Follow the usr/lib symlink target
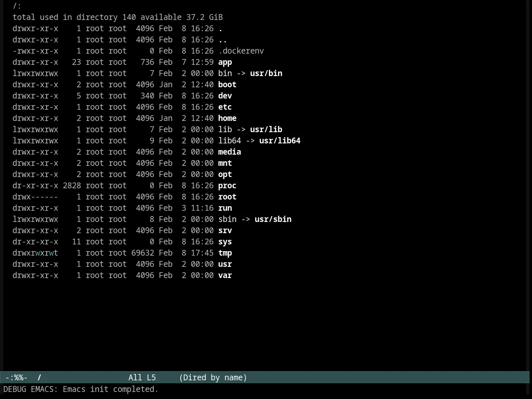 coord(266,130)
